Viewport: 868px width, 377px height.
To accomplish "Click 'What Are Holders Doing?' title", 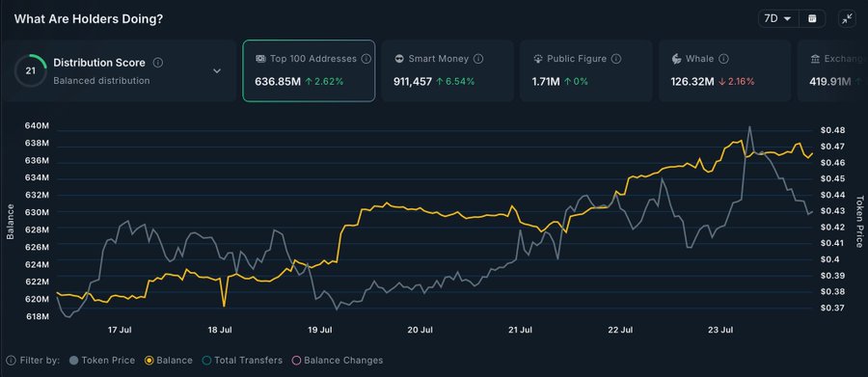I will click(x=89, y=19).
